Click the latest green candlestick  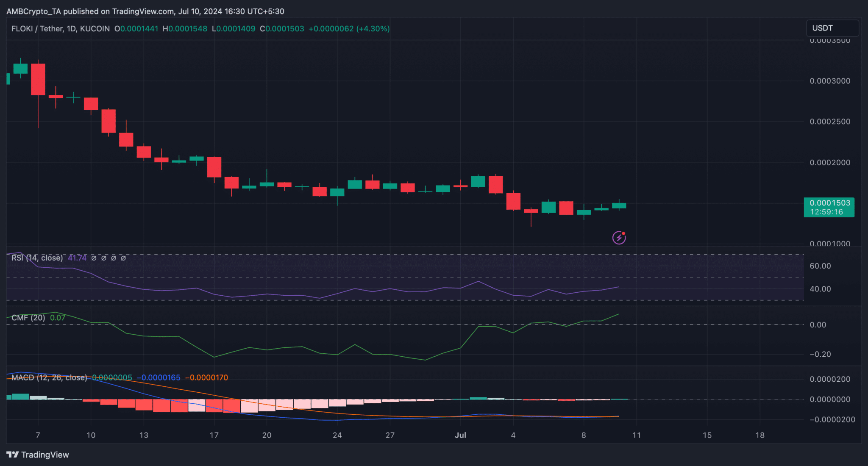(619, 205)
